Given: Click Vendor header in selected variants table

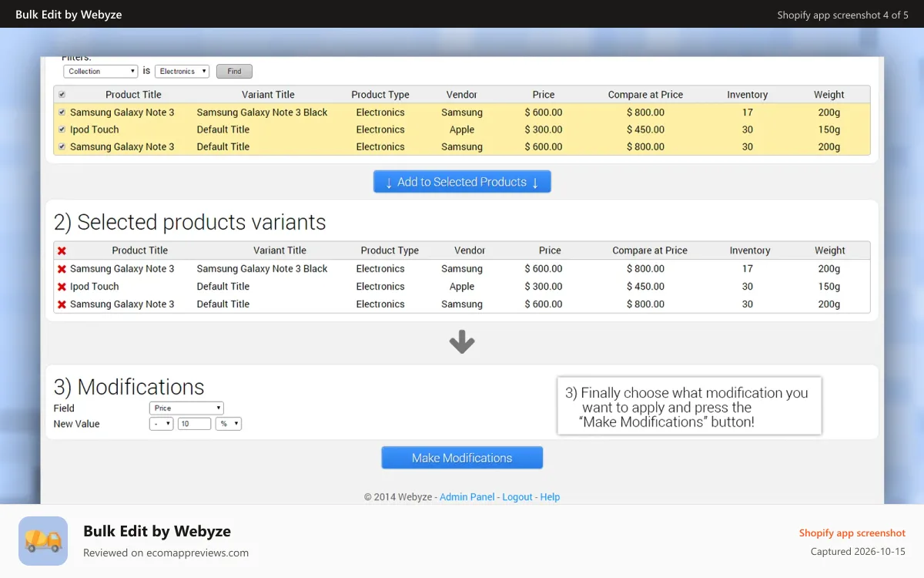Looking at the screenshot, I should (x=470, y=250).
